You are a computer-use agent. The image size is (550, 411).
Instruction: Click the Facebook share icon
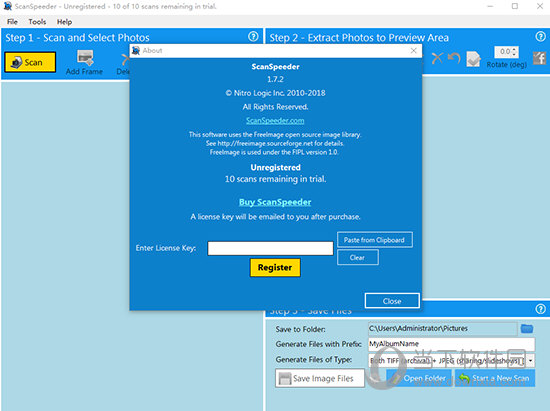(x=539, y=58)
